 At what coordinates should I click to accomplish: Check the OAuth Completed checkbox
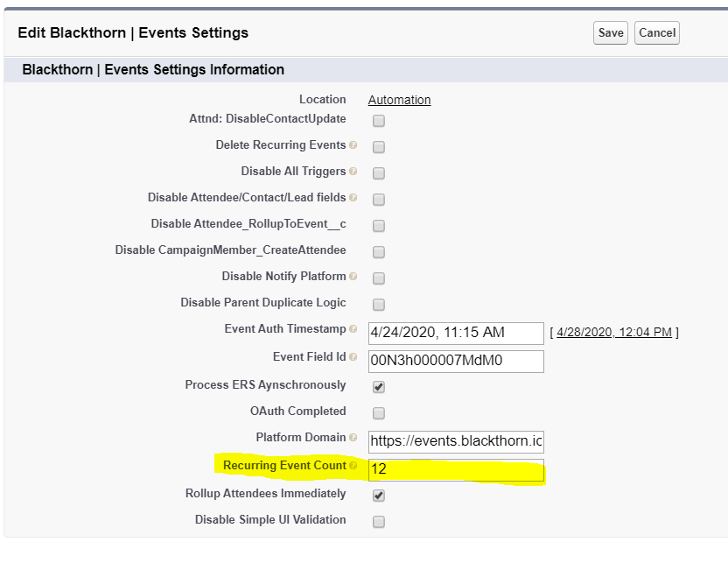point(379,413)
